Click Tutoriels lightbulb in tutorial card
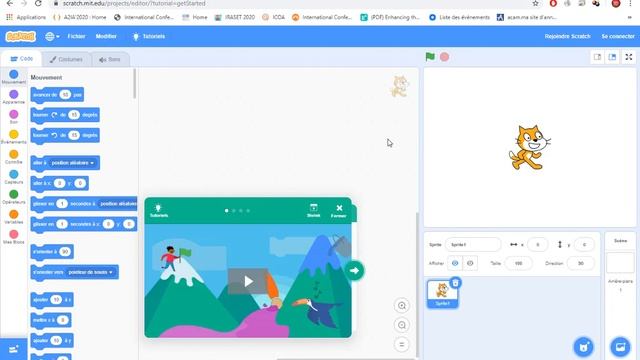 pyautogui.click(x=159, y=211)
